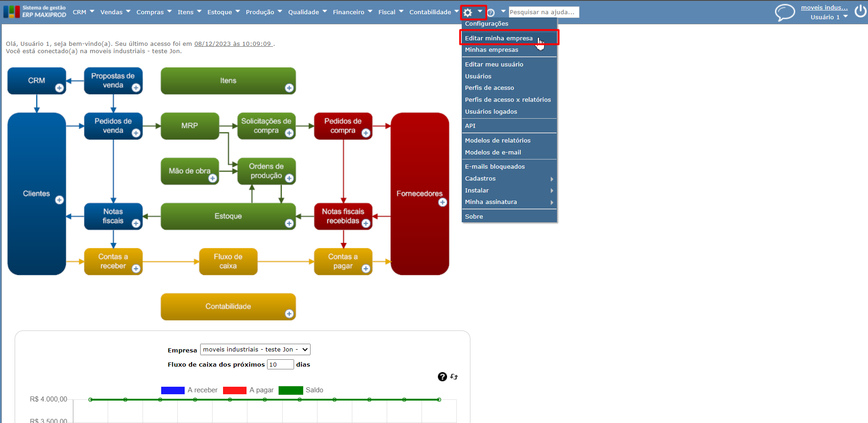868x423 pixels.
Task: Click the plus icon on Fornecedores block
Action: tap(442, 202)
